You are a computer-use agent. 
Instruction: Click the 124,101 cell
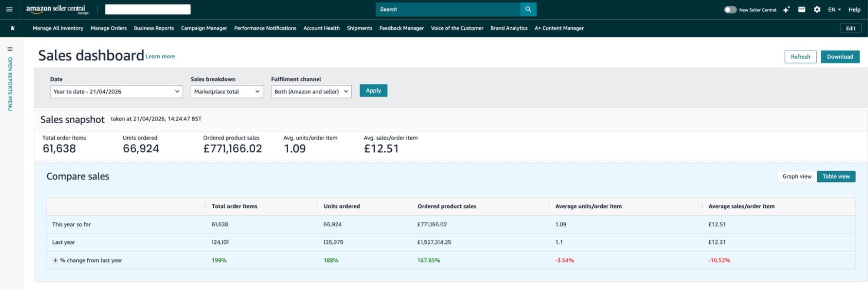coord(220,243)
